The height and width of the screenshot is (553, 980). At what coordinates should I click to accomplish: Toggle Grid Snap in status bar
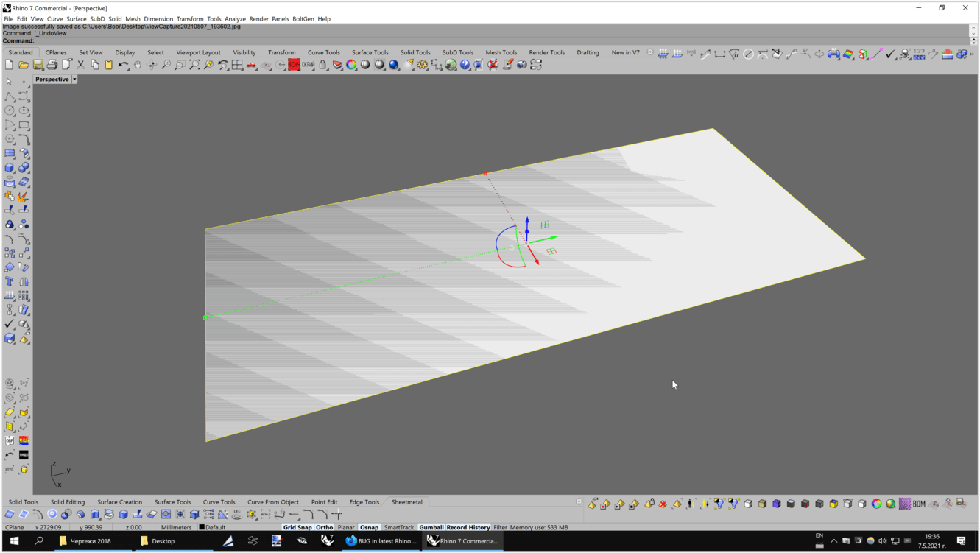click(x=297, y=527)
